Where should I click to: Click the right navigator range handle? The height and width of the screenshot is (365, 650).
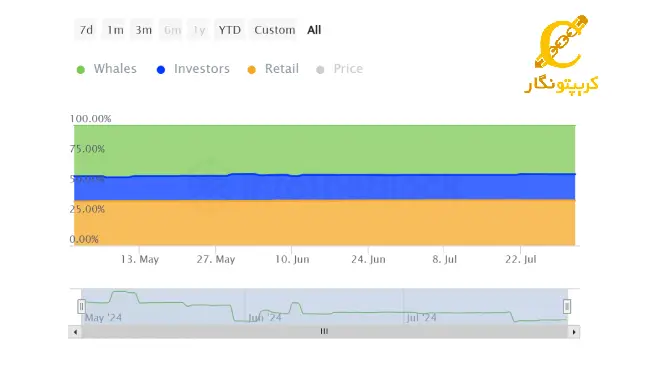[x=567, y=307]
